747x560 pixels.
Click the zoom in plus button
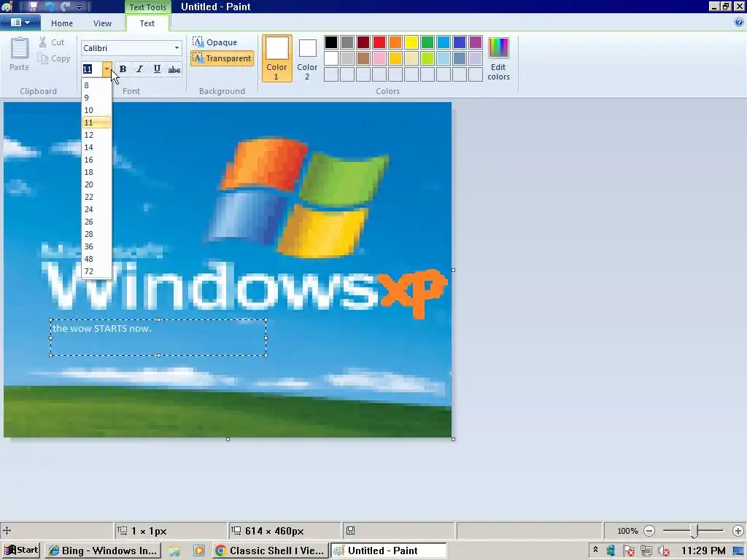pyautogui.click(x=738, y=531)
